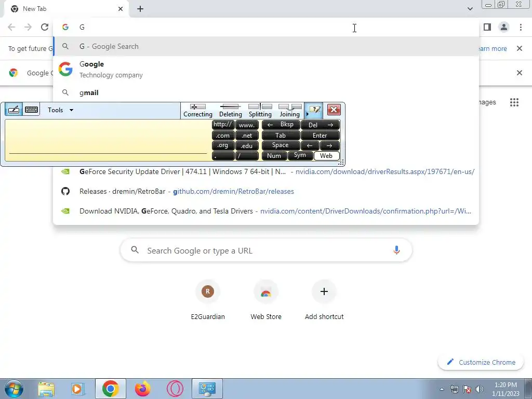Viewport: 532px width, 399px height.
Task: Show the Splitting gesture demo
Action: point(260,111)
